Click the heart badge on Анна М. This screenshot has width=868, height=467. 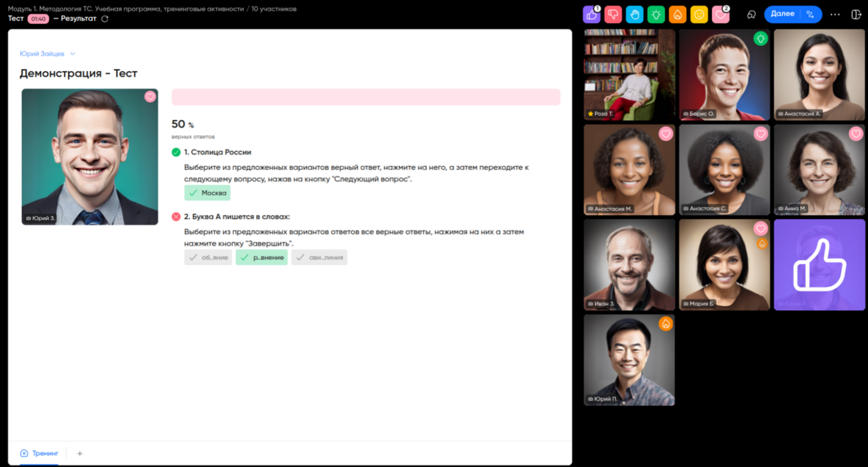856,134
